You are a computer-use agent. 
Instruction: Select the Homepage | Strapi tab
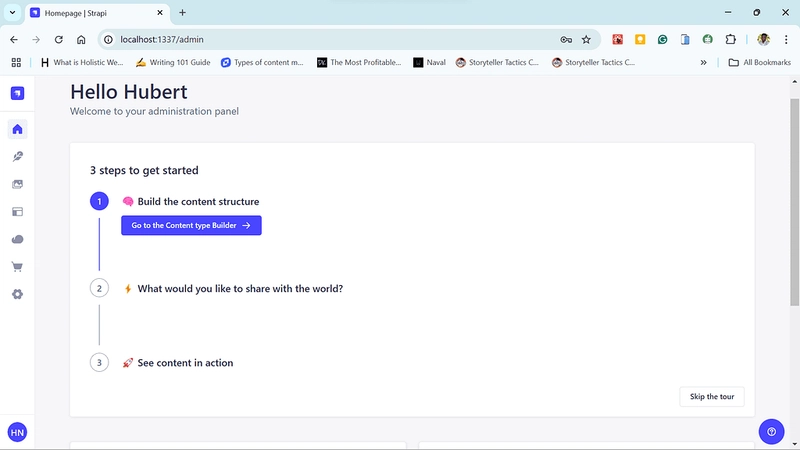pos(97,13)
